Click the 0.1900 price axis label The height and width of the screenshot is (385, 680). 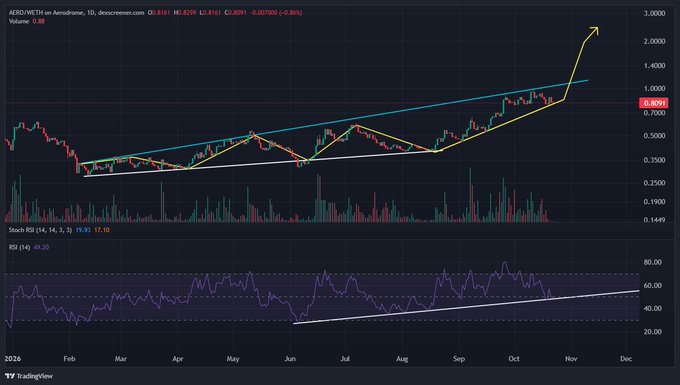click(x=654, y=202)
